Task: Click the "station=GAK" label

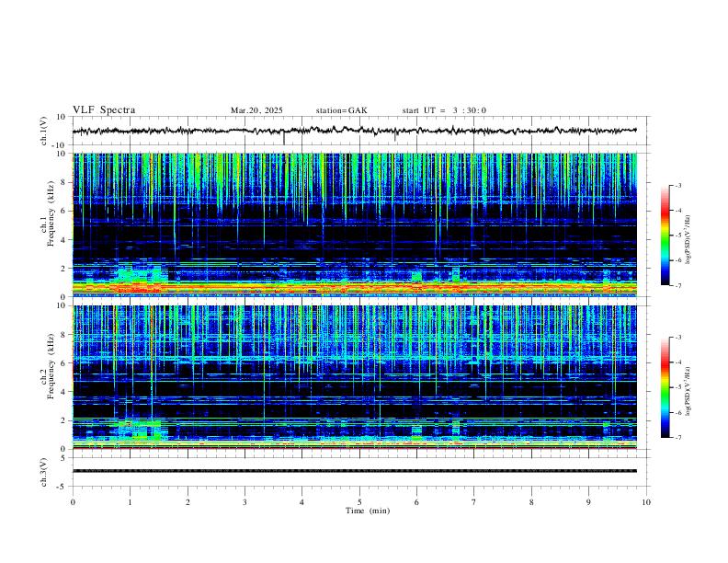Action: 341,110
